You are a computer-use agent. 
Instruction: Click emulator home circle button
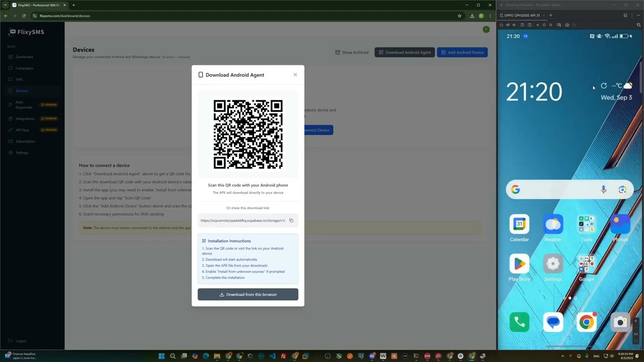click(544, 25)
